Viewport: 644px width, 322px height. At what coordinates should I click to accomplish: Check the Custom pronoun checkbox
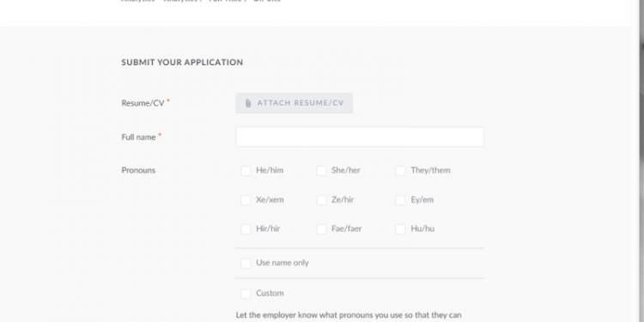pos(246,294)
